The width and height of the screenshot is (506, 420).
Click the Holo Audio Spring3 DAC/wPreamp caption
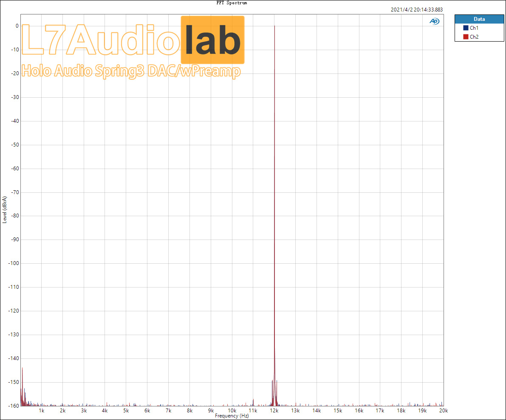[x=131, y=71]
